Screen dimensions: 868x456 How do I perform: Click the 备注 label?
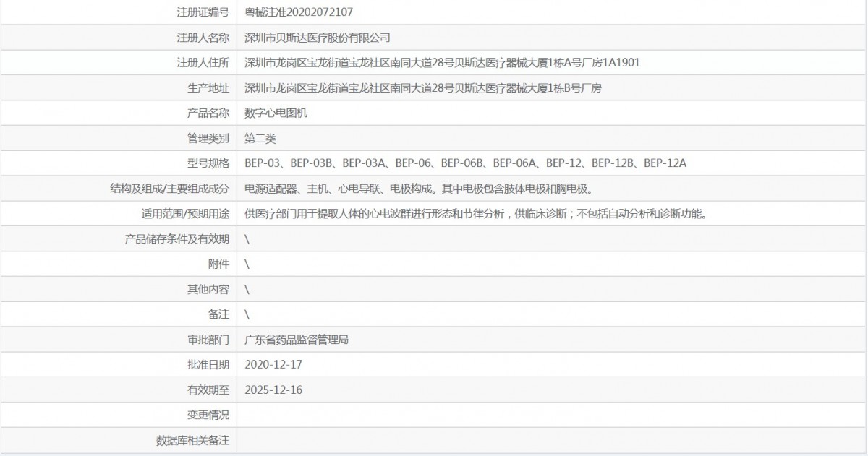[x=219, y=314]
